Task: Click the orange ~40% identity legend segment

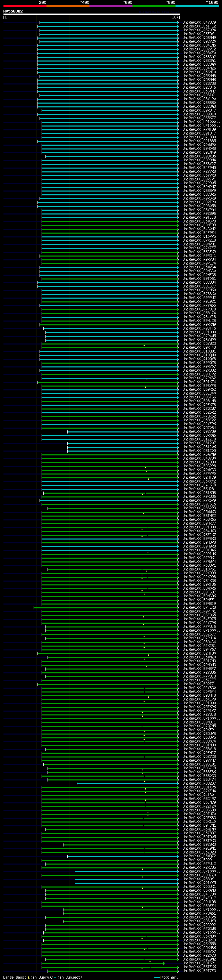Action: (68, 6)
